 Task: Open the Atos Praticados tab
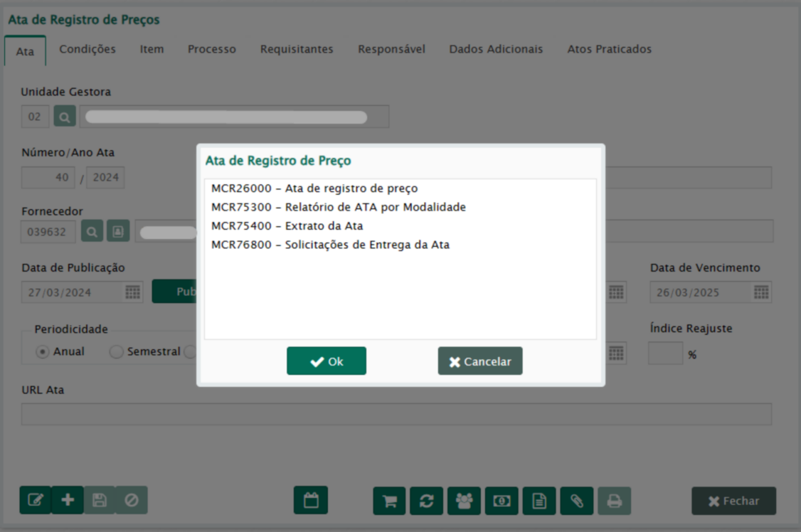[609, 49]
